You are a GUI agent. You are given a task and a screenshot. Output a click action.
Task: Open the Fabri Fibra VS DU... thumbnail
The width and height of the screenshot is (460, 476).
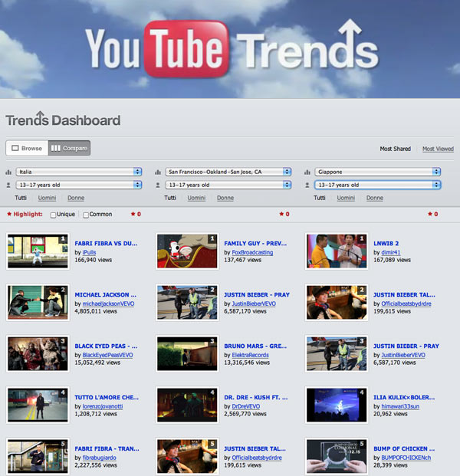point(38,251)
